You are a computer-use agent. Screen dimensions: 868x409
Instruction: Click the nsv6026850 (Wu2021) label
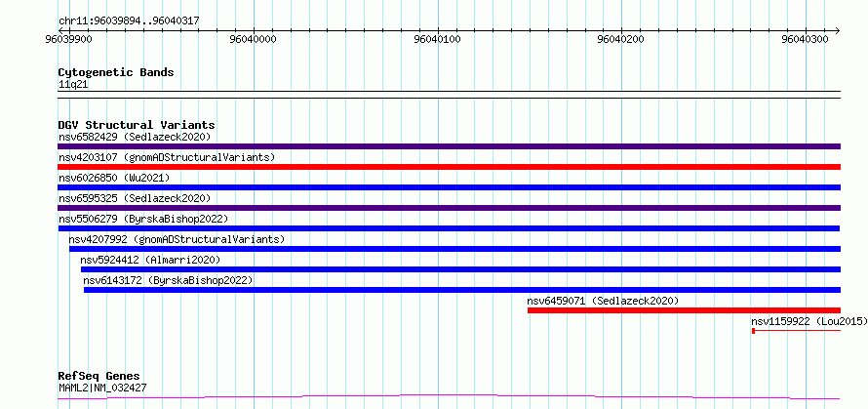114,178
